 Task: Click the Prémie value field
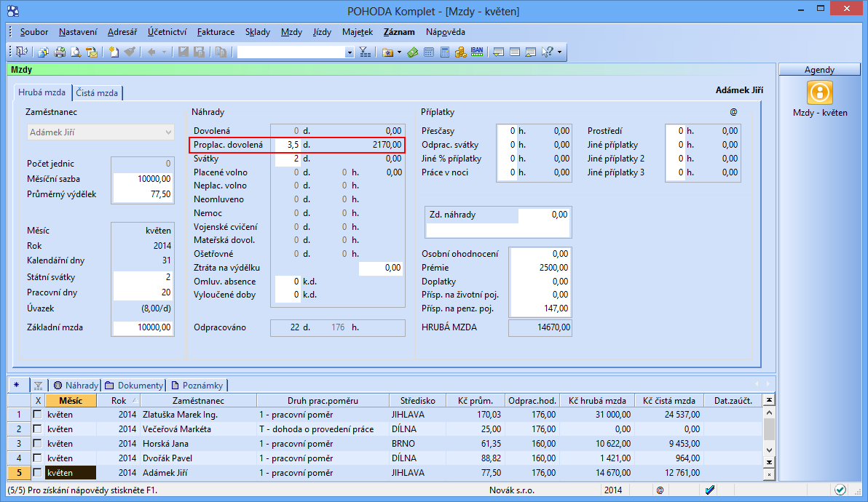tap(539, 268)
